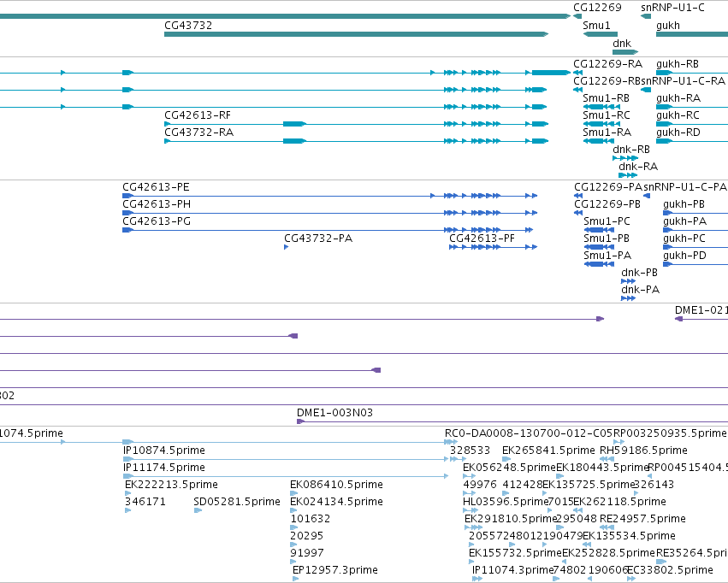The width and height of the screenshot is (728, 583).
Task: Select EST label IP11174.5prime
Action: [164, 468]
